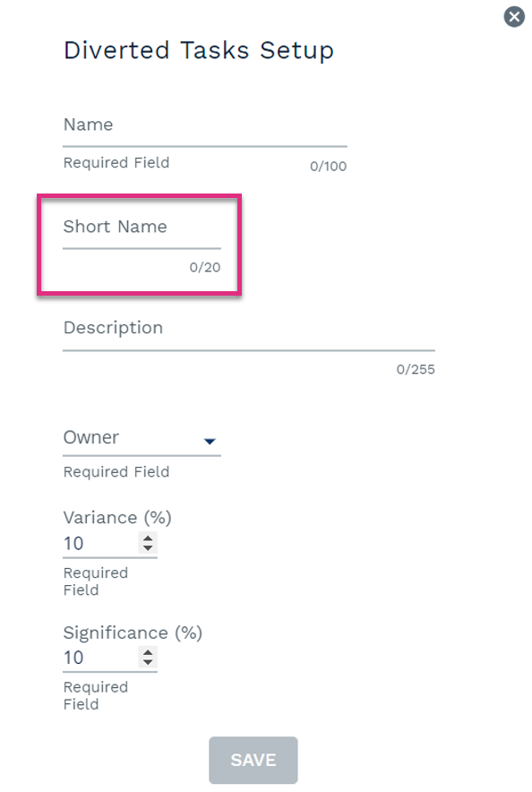
Task: Increase Variance (%) with up arrow
Action: (x=148, y=538)
